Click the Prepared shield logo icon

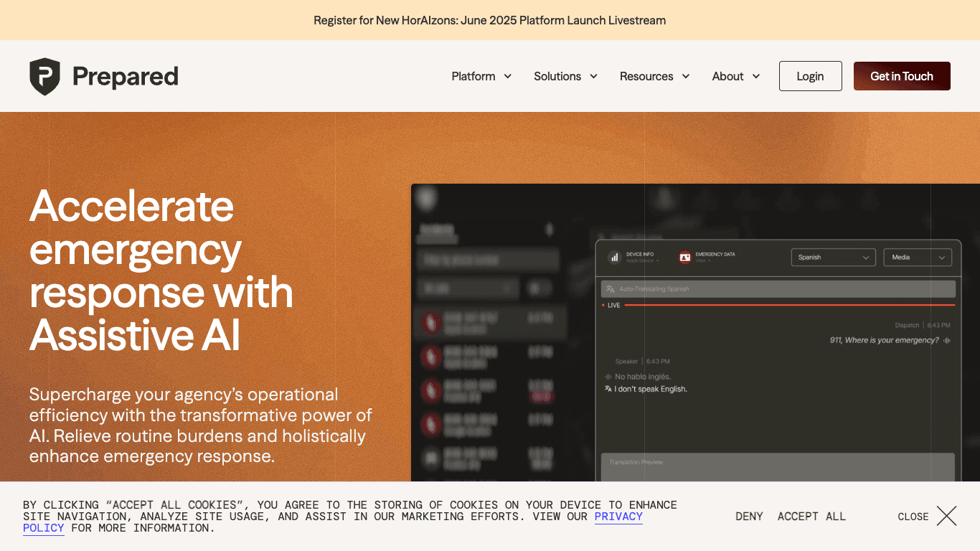pyautogui.click(x=44, y=76)
